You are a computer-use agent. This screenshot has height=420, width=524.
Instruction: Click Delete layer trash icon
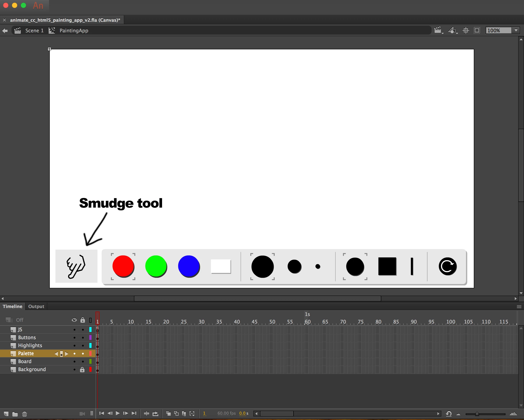coord(25,414)
